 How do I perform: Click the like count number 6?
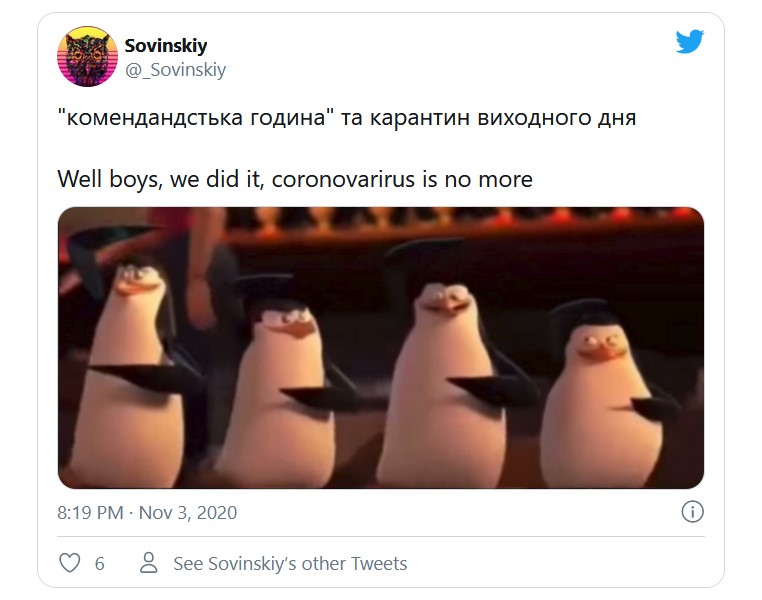pos(100,564)
